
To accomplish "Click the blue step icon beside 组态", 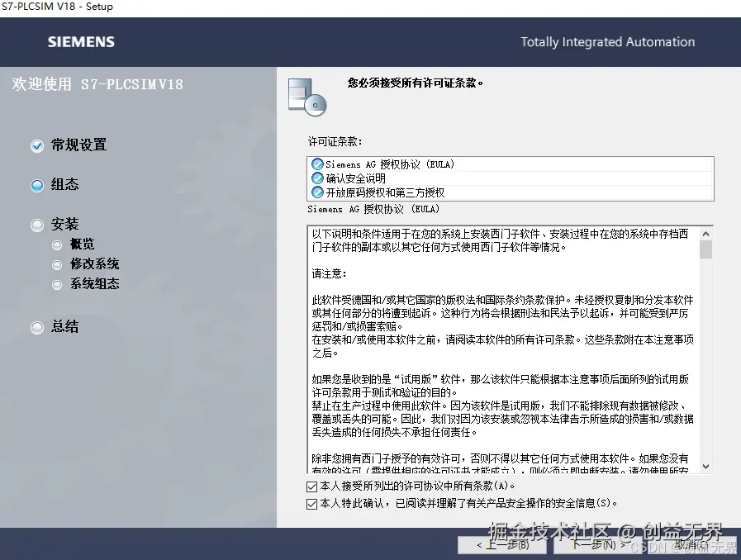I will (37, 186).
